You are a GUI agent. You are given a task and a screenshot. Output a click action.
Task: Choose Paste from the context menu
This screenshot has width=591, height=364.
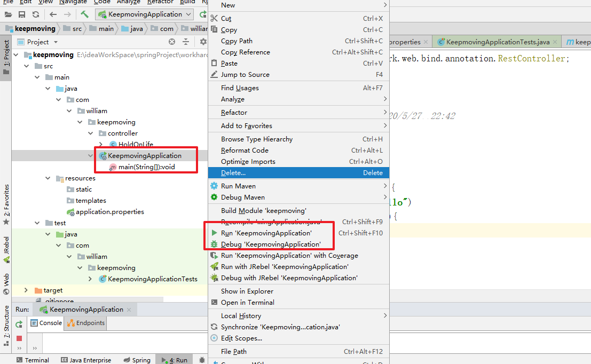[298, 64]
